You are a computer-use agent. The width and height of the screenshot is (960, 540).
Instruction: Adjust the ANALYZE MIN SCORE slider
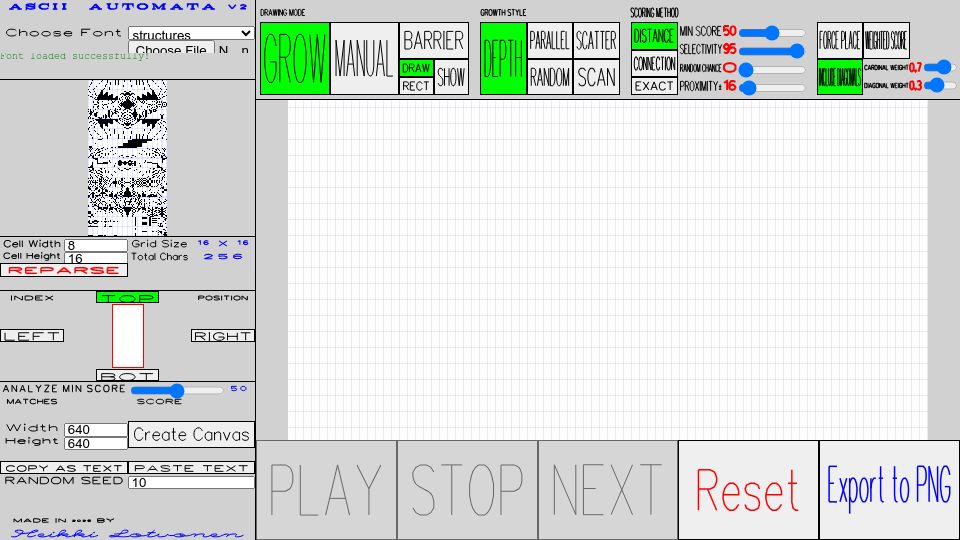pyautogui.click(x=177, y=390)
